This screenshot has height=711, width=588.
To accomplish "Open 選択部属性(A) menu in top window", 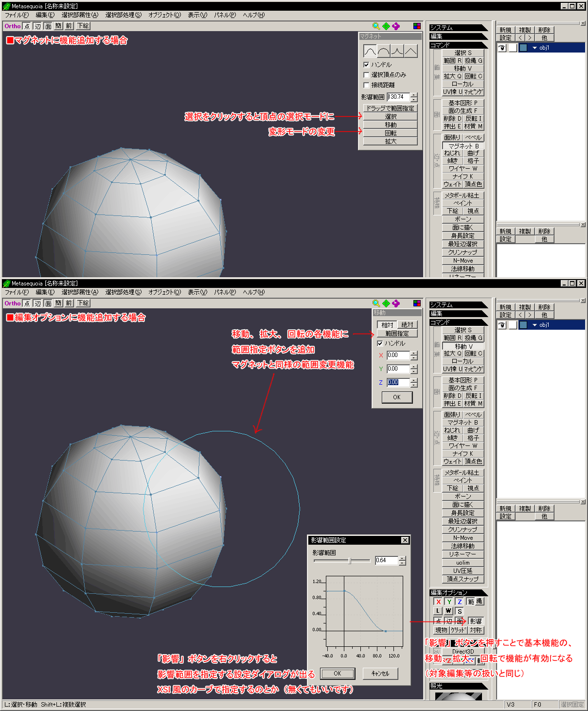I will pyautogui.click(x=80, y=15).
